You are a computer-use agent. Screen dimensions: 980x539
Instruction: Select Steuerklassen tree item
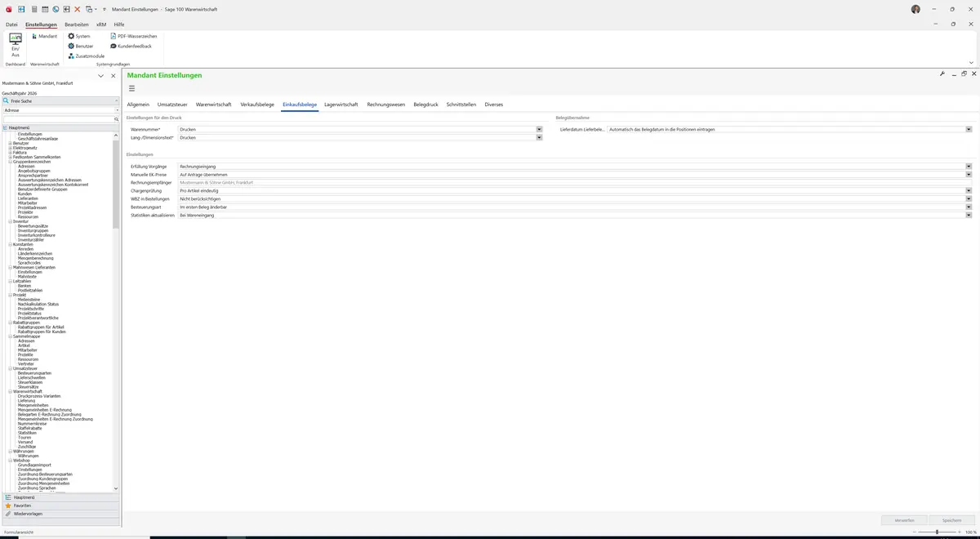(x=31, y=382)
